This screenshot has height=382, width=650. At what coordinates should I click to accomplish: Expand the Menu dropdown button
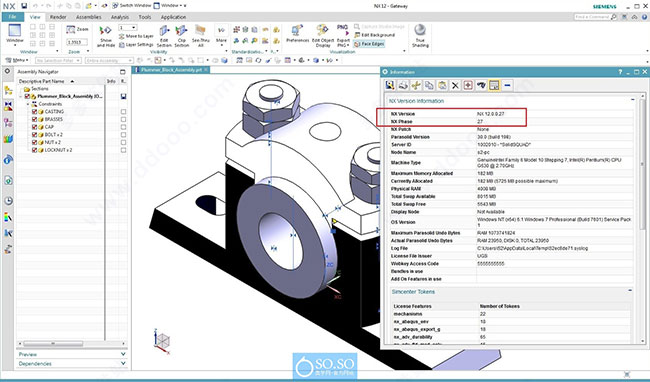tap(17, 60)
